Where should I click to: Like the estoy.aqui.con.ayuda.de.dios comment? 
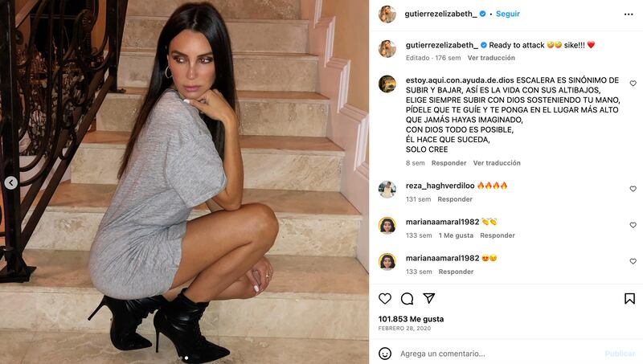click(633, 84)
